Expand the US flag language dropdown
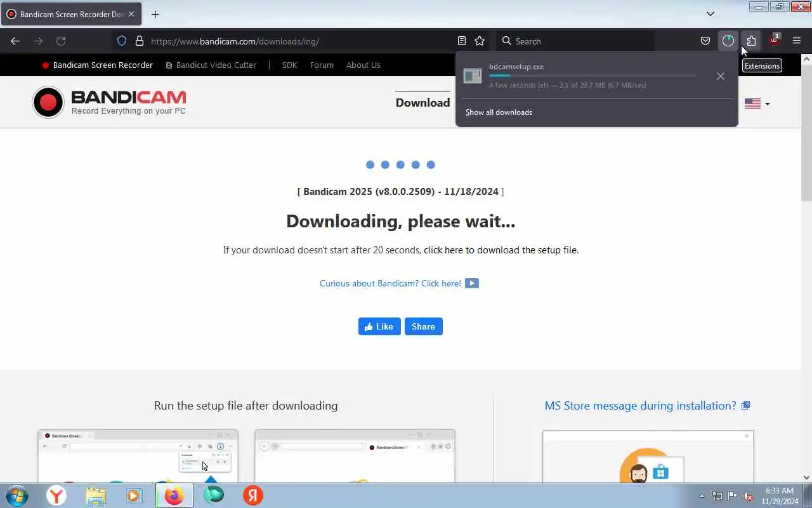This screenshot has height=508, width=812. click(x=757, y=104)
